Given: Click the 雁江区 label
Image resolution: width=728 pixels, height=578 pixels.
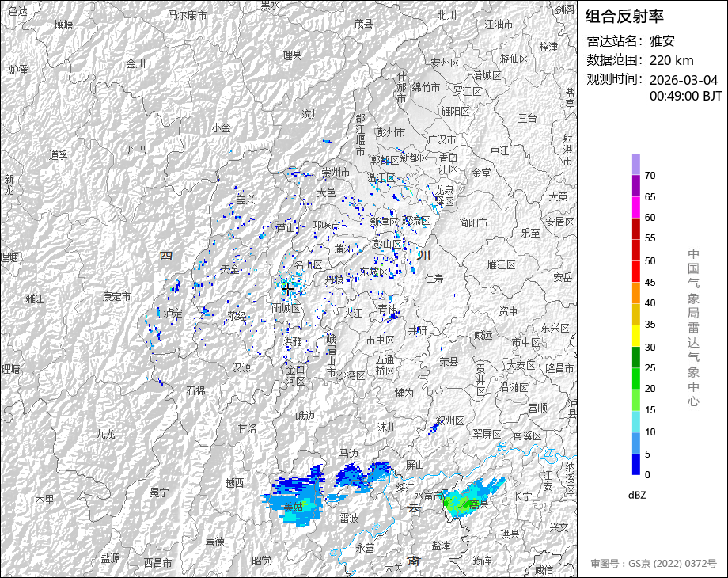Looking at the screenshot, I should pyautogui.click(x=501, y=264).
